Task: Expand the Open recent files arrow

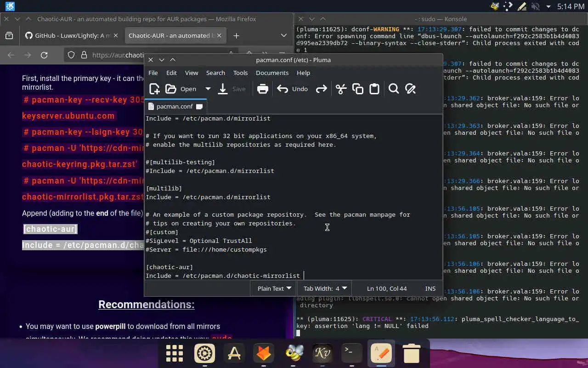Action: (x=208, y=89)
